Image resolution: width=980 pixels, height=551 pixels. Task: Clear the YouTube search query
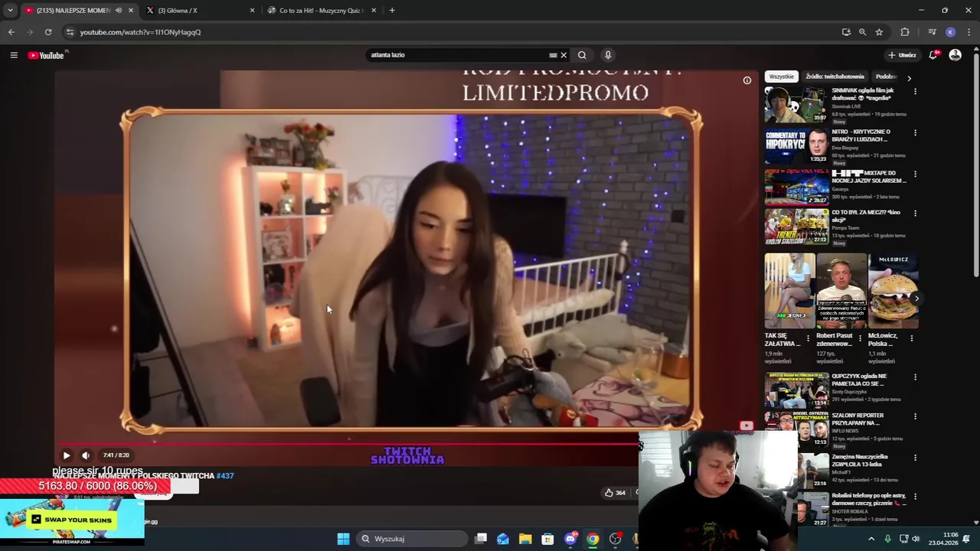(563, 55)
